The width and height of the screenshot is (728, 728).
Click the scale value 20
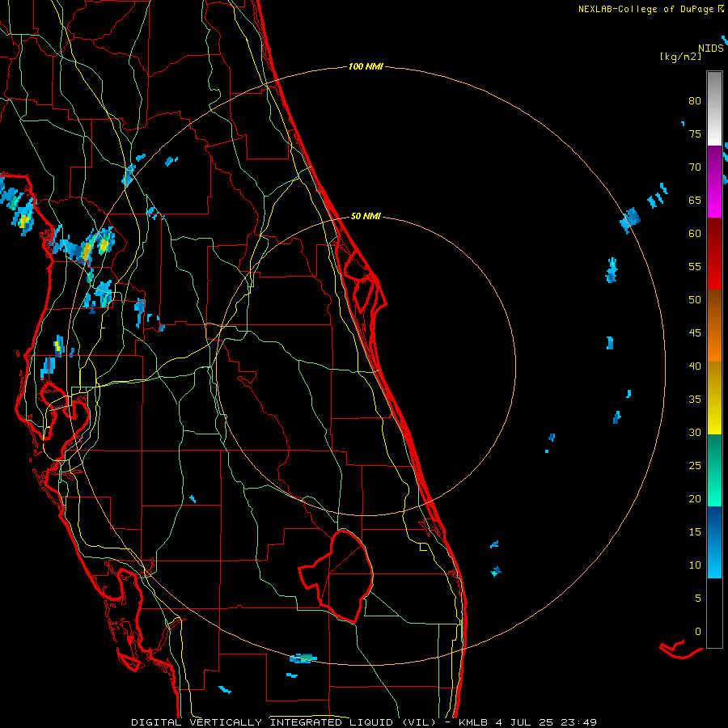695,499
